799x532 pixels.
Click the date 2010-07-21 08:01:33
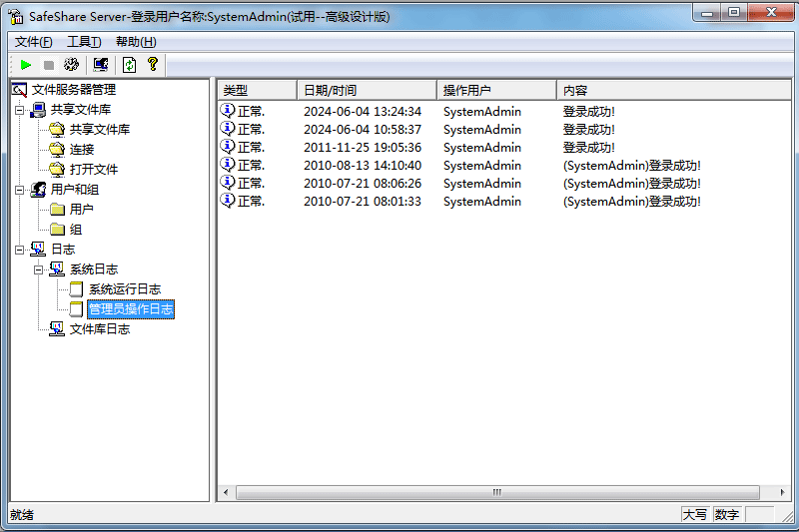tap(363, 202)
